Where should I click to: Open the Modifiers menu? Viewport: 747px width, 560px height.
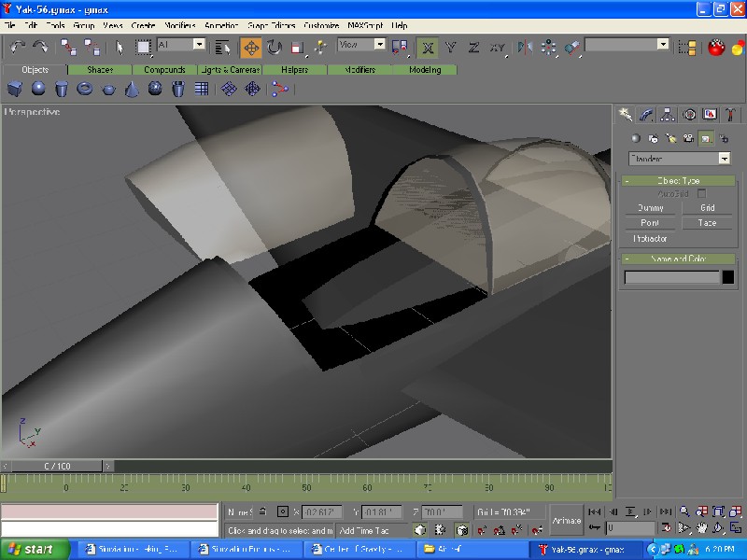pos(180,25)
